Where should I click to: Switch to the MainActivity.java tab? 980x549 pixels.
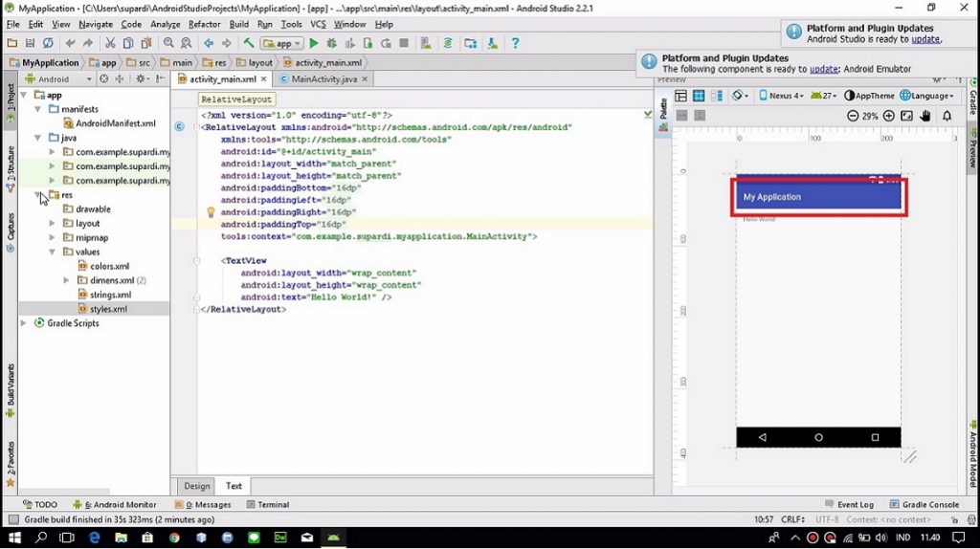[x=325, y=78]
